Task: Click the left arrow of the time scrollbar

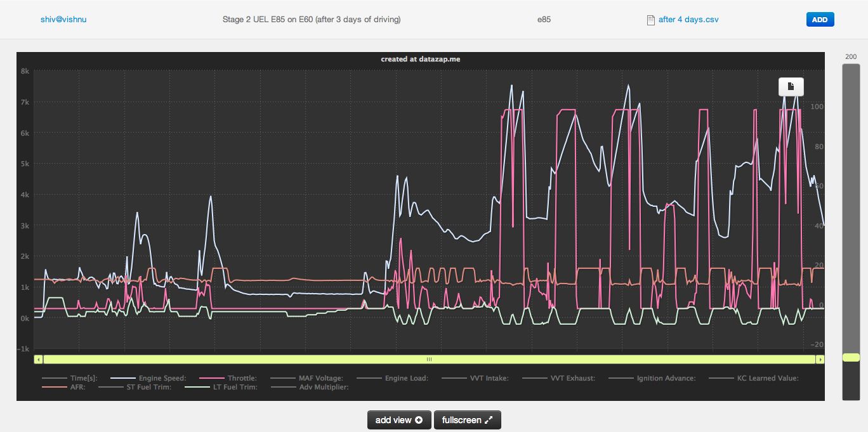Action: tap(39, 360)
